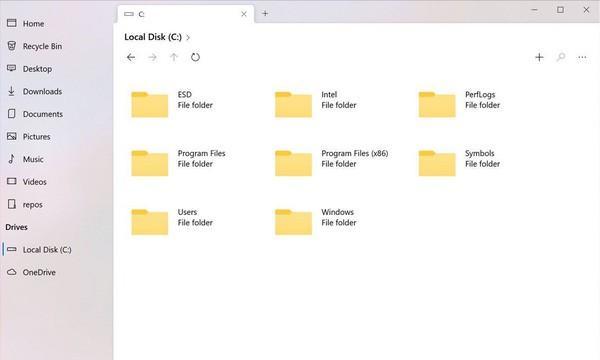
Task: Maximize the file manager window
Action: (560, 10)
